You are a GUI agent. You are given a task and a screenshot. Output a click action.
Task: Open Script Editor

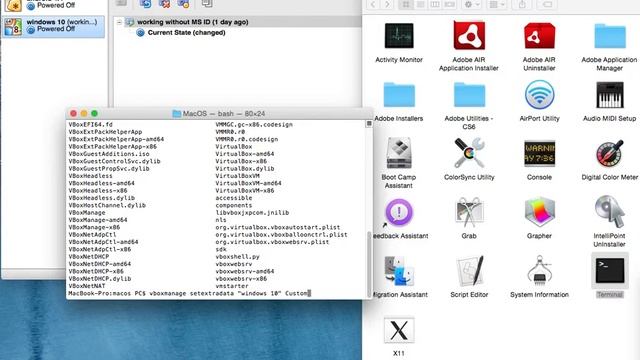point(469,271)
